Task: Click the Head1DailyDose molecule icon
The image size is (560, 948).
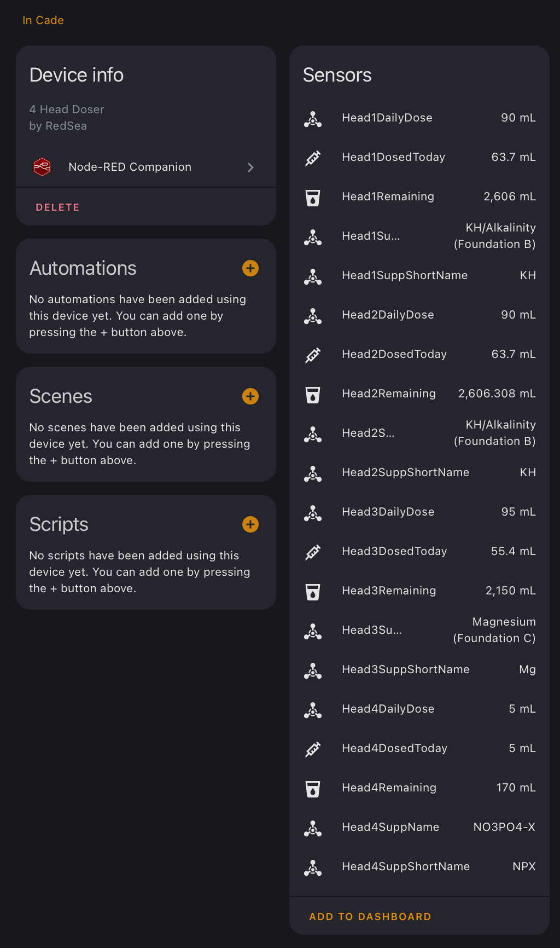Action: coord(313,118)
